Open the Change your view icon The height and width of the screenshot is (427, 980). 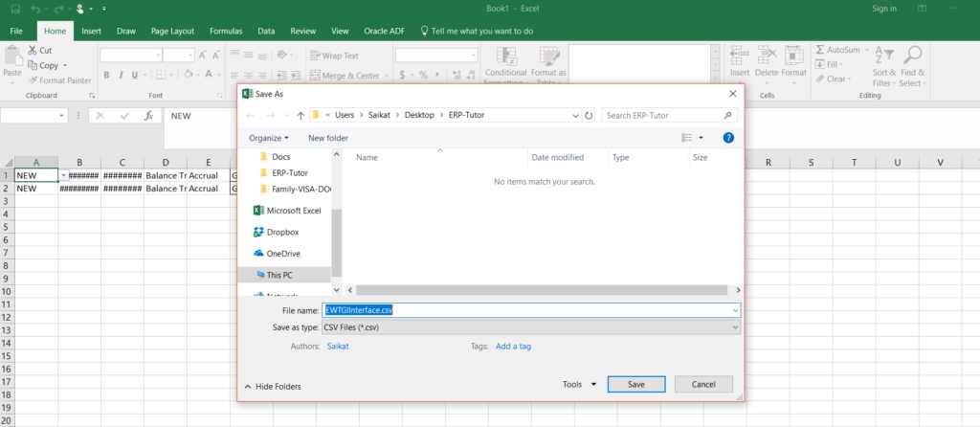pyautogui.click(x=686, y=138)
